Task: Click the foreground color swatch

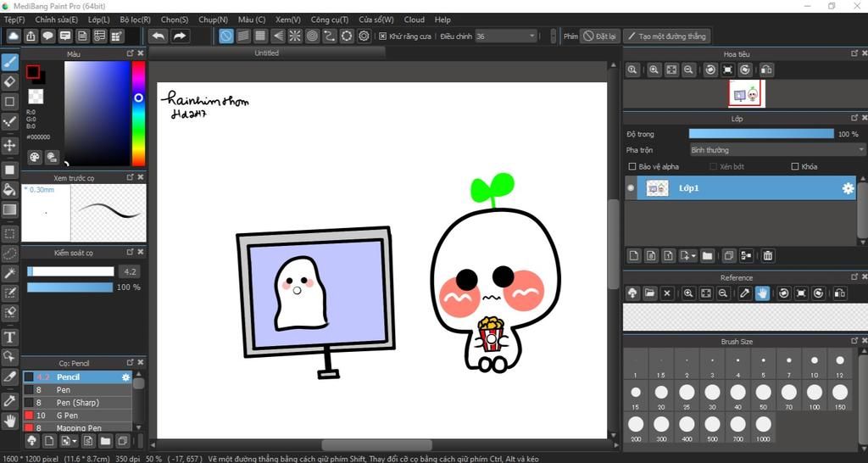Action: click(x=33, y=72)
